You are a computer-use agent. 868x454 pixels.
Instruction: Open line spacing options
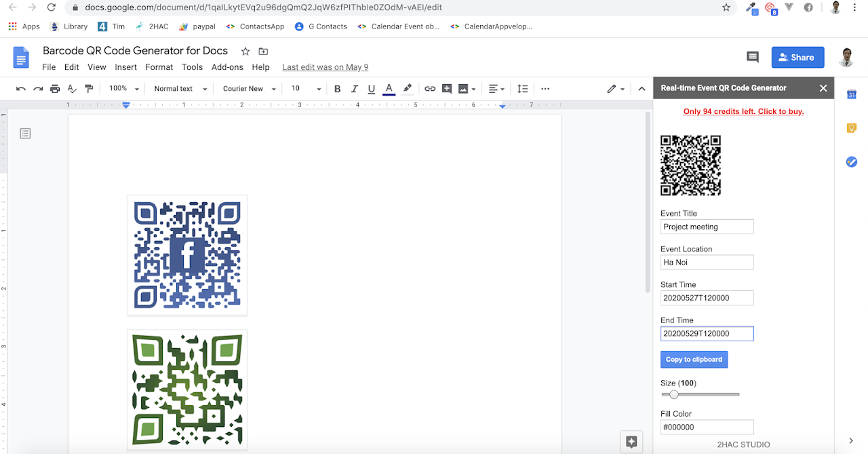click(x=522, y=89)
